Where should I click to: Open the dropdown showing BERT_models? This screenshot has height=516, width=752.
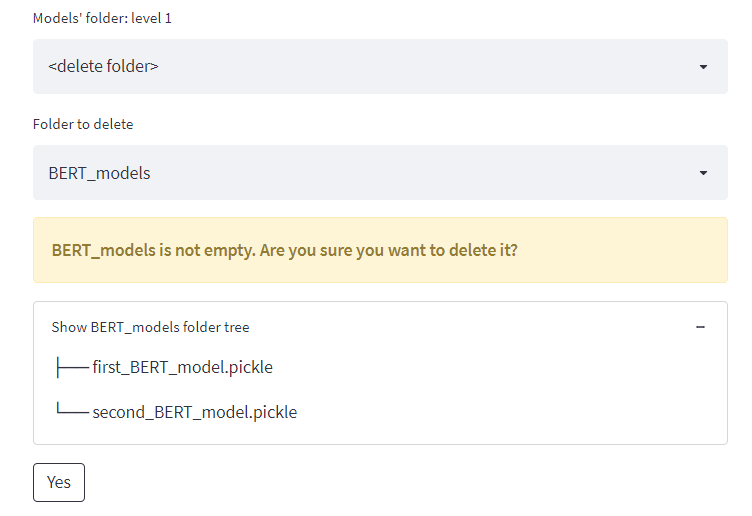tap(100, 173)
